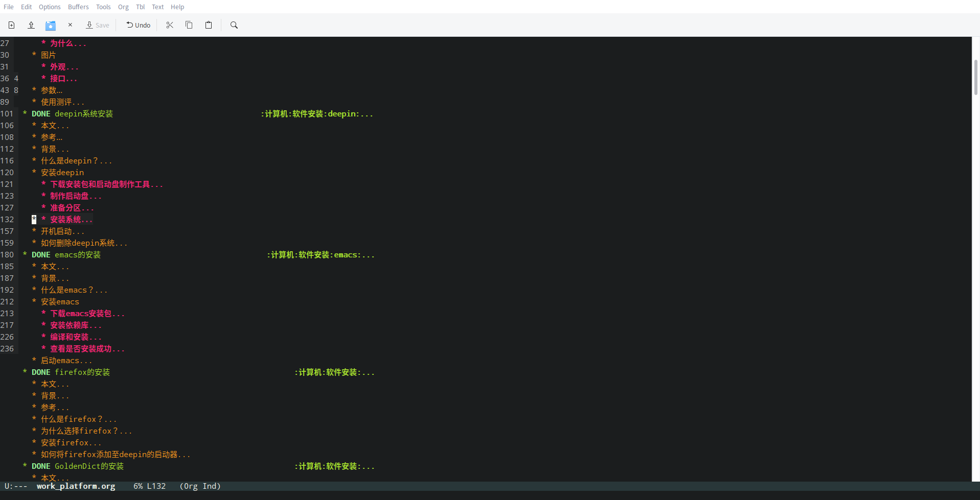Image resolution: width=980 pixels, height=500 pixels.
Task: Cut selection with the scissors icon
Action: coord(170,25)
